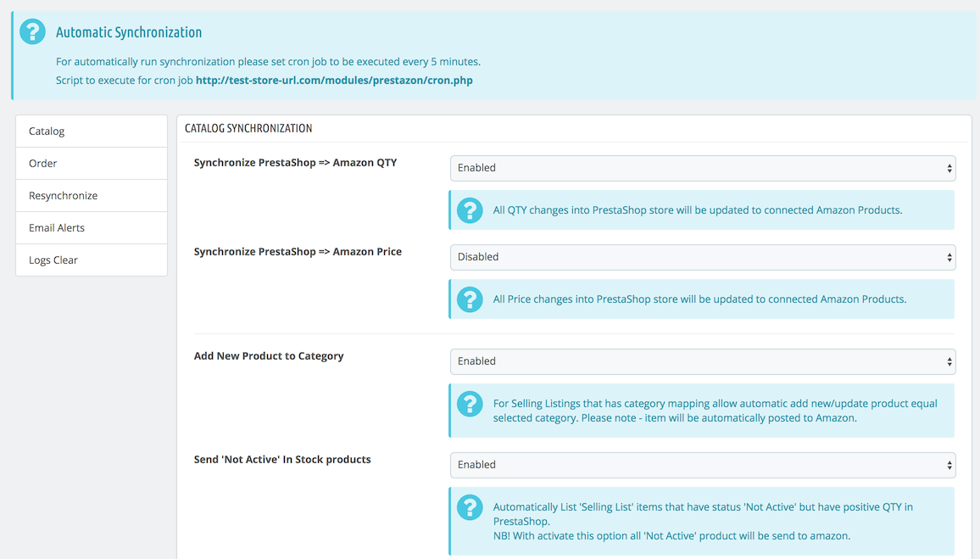Click the "Send 'Not Active' In Stock products" label
This screenshot has width=980, height=559.
point(281,459)
